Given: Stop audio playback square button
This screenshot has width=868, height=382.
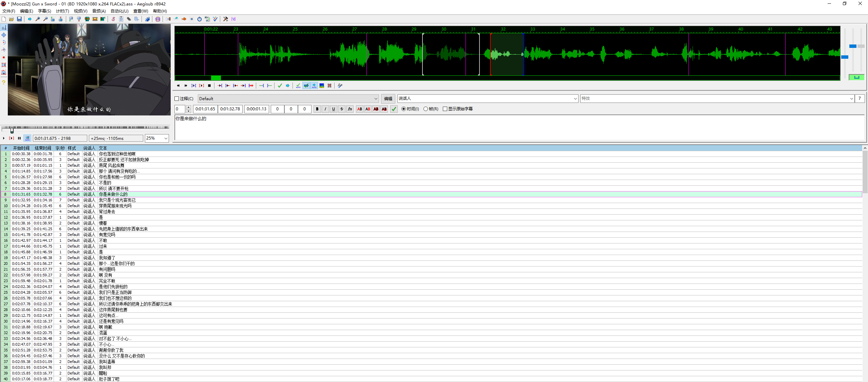Looking at the screenshot, I should click(x=209, y=86).
